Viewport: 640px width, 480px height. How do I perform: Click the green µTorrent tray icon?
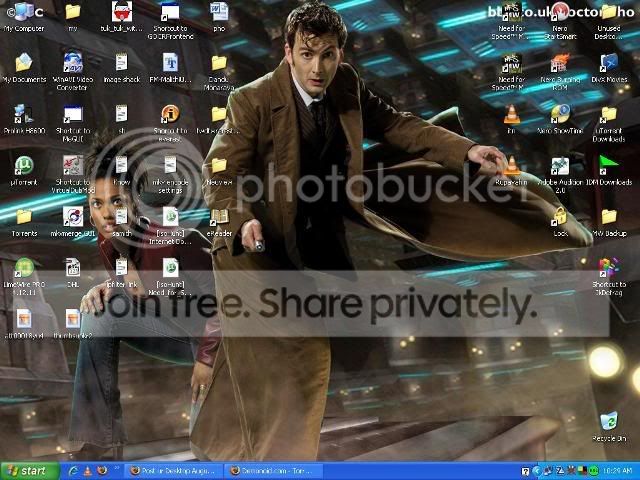tap(593, 471)
